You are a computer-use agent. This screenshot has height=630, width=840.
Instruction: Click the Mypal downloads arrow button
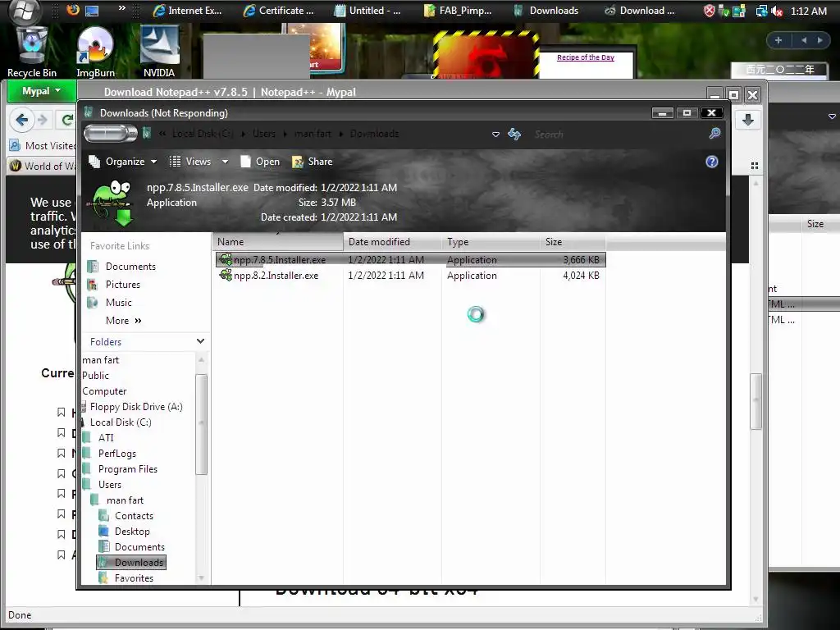[748, 120]
